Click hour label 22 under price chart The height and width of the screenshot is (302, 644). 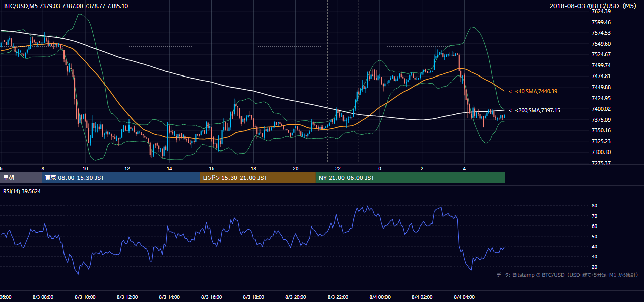click(x=338, y=168)
